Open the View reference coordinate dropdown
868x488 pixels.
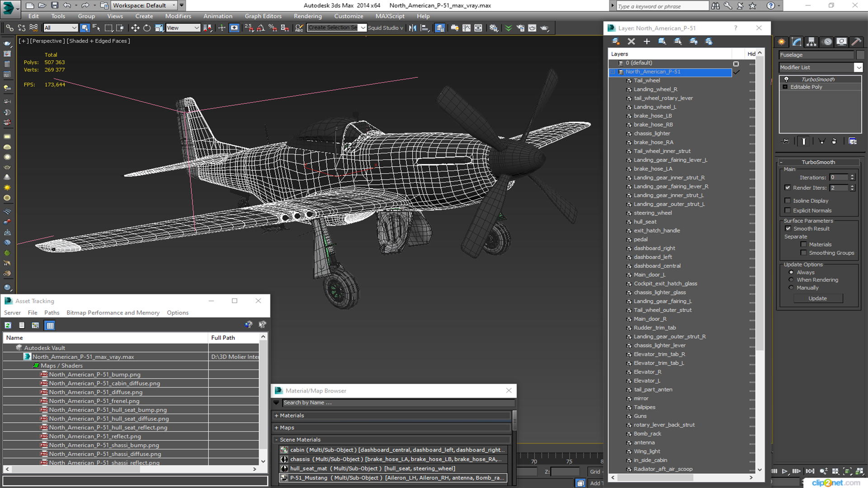point(197,28)
